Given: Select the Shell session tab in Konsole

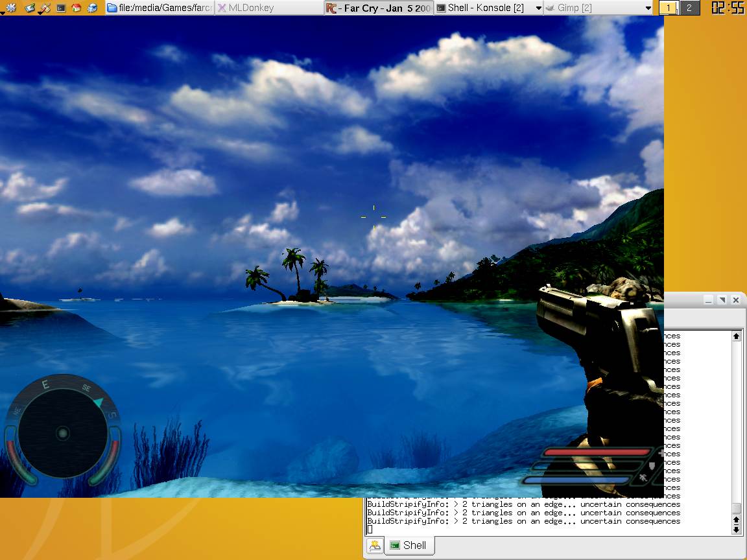Looking at the screenshot, I should [409, 546].
